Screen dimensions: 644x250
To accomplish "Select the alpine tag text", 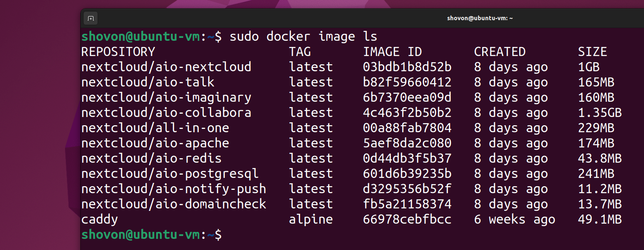I will [311, 219].
